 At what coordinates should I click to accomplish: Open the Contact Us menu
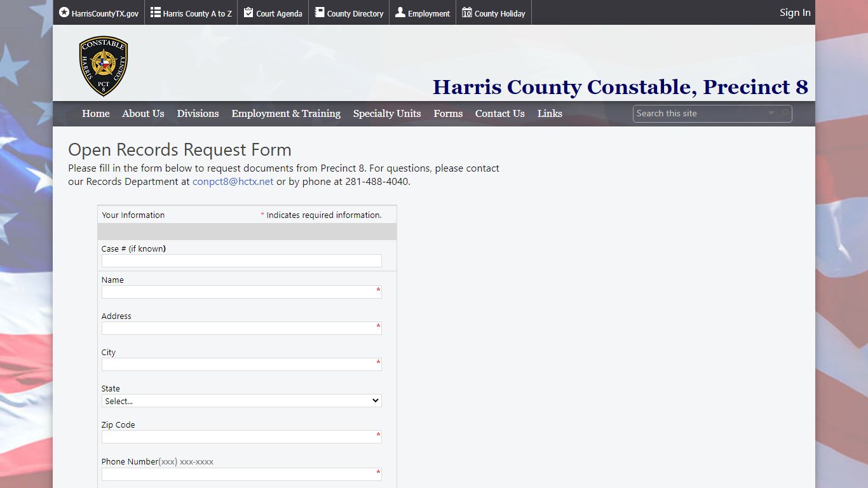coord(500,114)
